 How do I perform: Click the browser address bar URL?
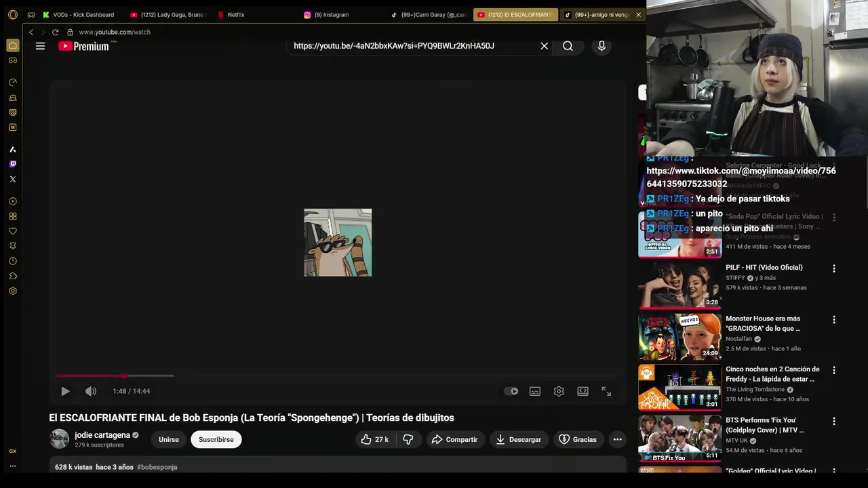[115, 32]
